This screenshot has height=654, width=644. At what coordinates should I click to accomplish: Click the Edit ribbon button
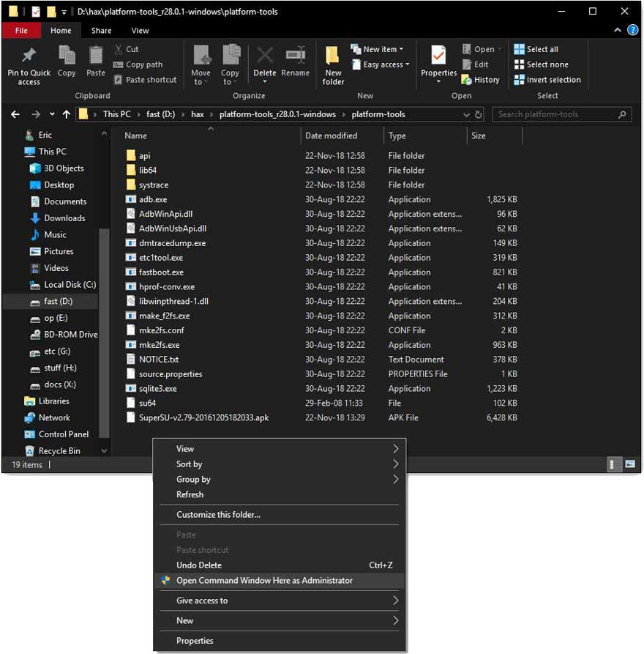[x=475, y=64]
